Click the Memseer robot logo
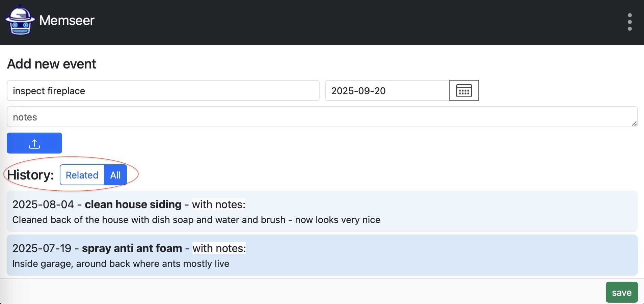The width and height of the screenshot is (644, 304). tap(20, 21)
